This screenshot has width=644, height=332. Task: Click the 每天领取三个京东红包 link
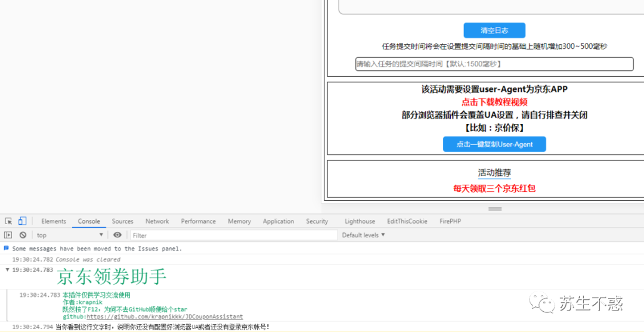[x=494, y=189]
